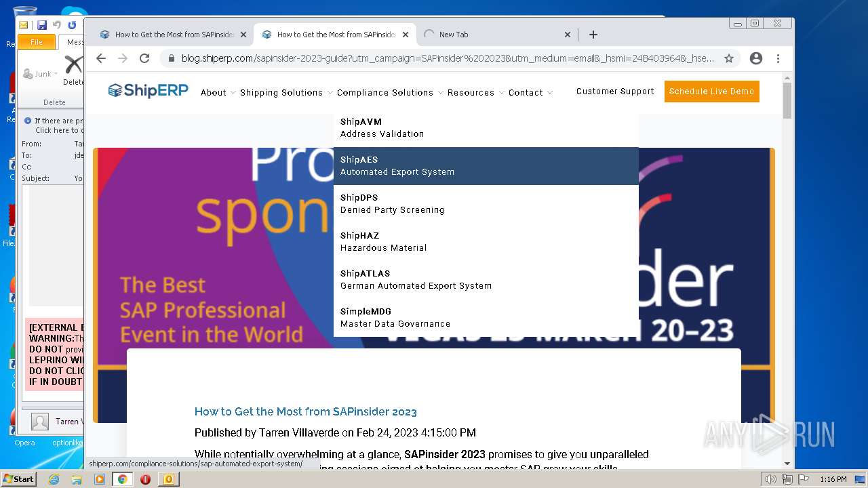868x488 pixels.
Task: Click the Customer Support link
Action: click(x=615, y=91)
